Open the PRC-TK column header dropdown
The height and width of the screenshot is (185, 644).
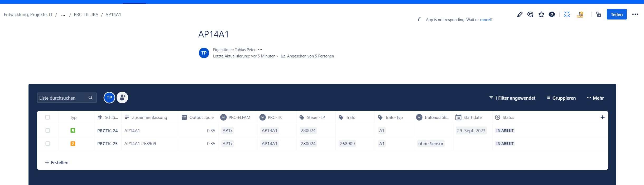[262, 118]
